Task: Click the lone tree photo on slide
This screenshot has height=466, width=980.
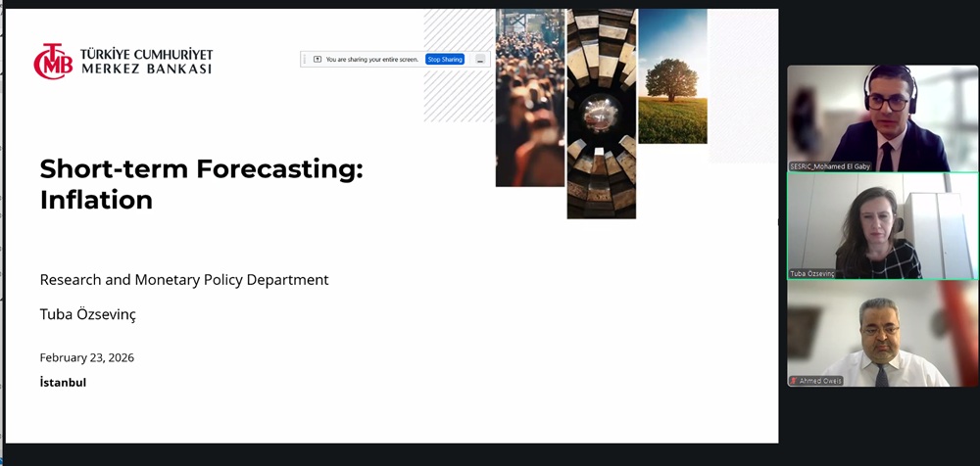Action: [672, 78]
